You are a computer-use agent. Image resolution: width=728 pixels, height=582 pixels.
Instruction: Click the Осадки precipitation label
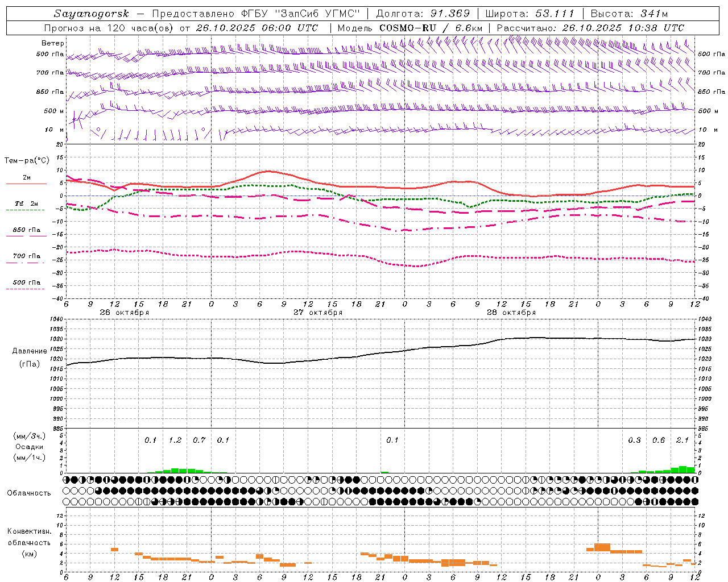[29, 447]
